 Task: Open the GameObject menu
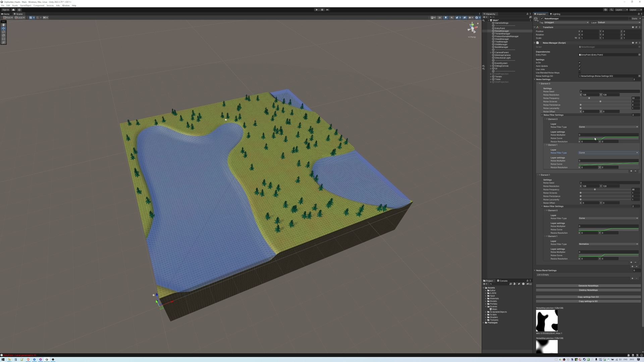25,6
